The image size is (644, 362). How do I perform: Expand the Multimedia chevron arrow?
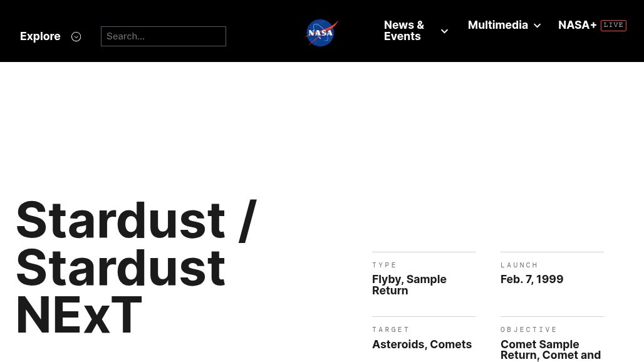[537, 26]
